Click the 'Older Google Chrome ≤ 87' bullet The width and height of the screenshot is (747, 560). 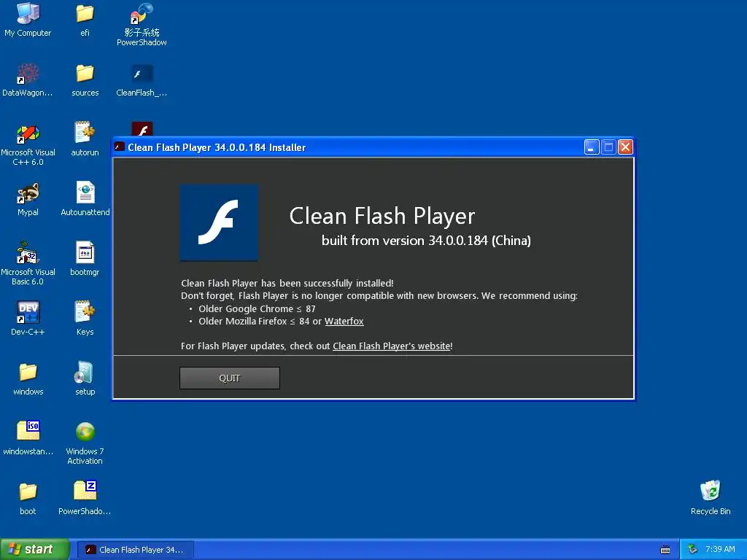click(257, 309)
